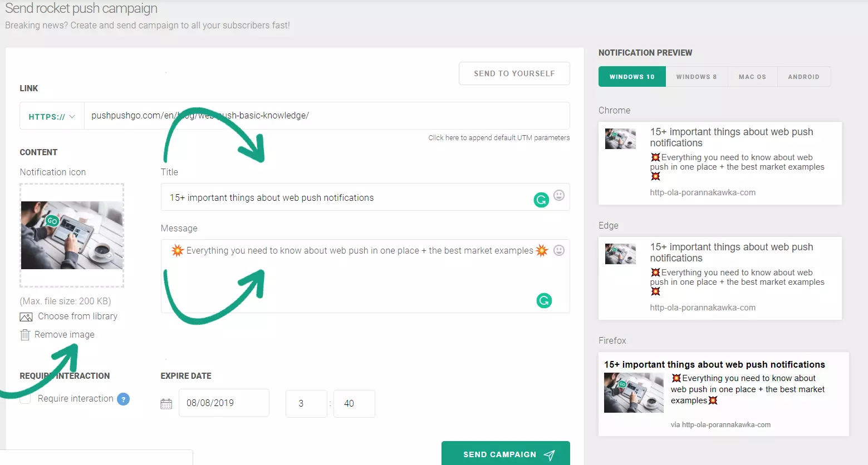Switch preview to Windows 10 tab
This screenshot has width=868, height=465.
pos(632,77)
